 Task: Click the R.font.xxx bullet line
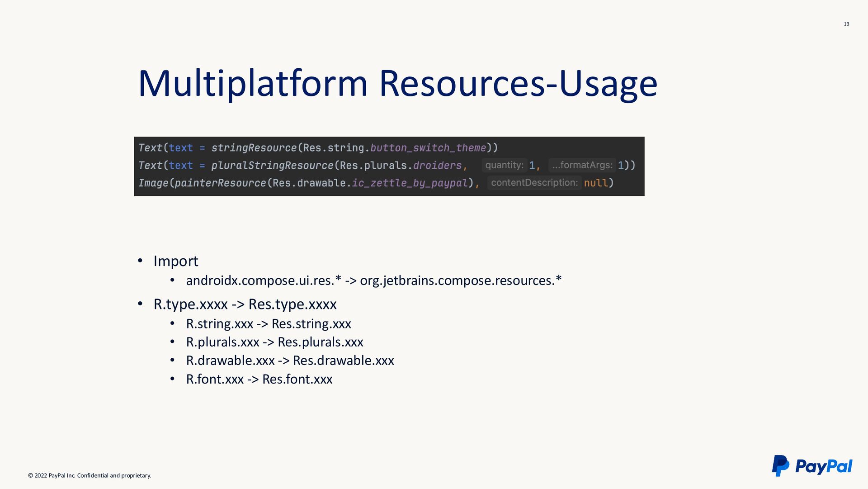click(x=259, y=379)
